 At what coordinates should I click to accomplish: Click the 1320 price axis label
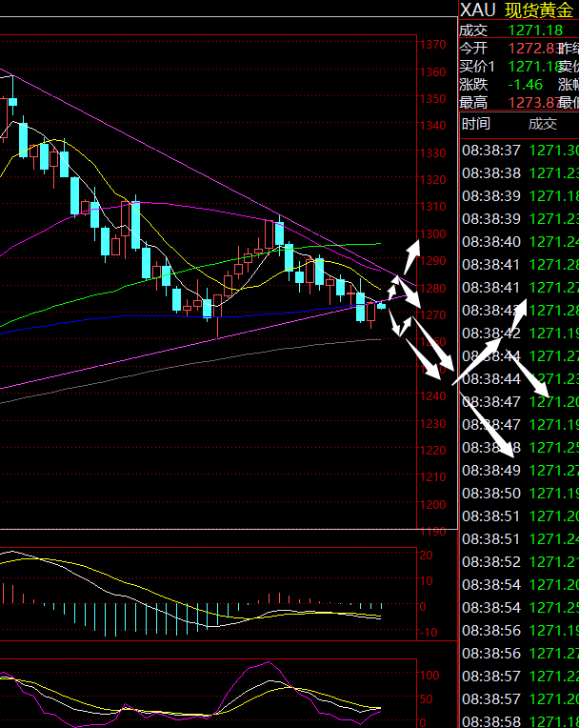[x=433, y=180]
